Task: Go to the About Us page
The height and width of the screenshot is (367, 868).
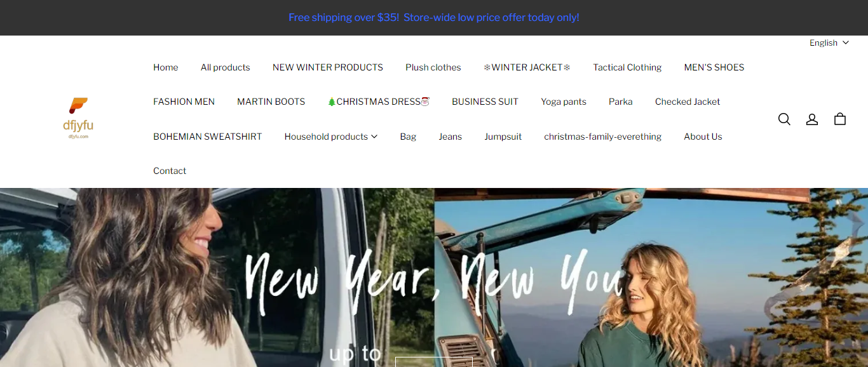Action: (x=703, y=137)
